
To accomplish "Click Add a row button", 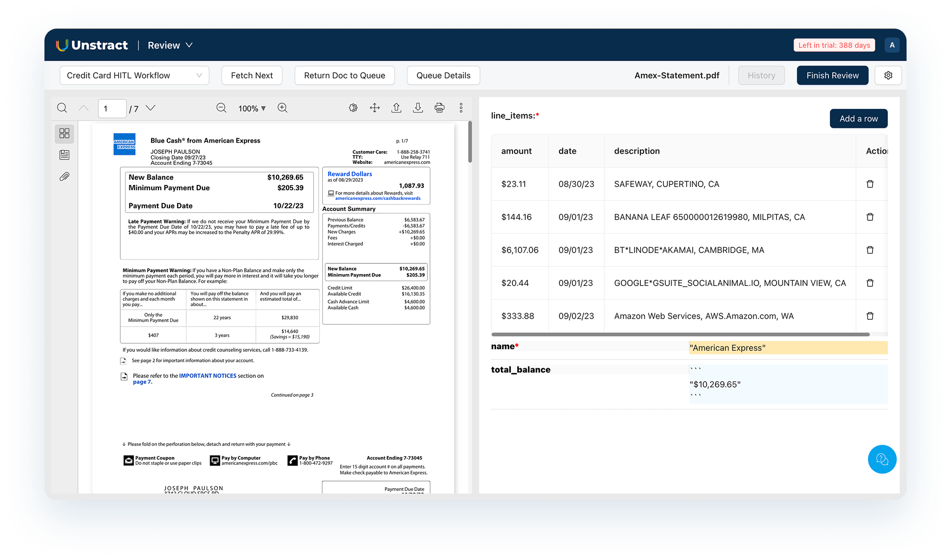I will point(859,119).
